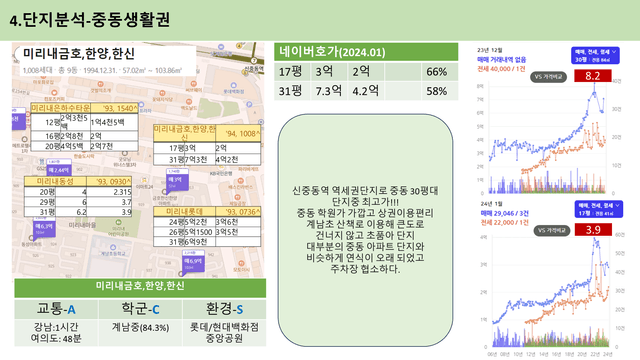Screen dimensions: 640x360
Task: Click the 미리내 어린이공원 park marker
Action: [x=118, y=222]
